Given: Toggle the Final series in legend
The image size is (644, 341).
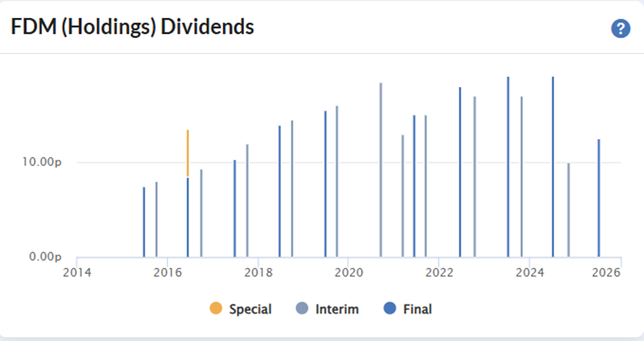Looking at the screenshot, I should [408, 309].
